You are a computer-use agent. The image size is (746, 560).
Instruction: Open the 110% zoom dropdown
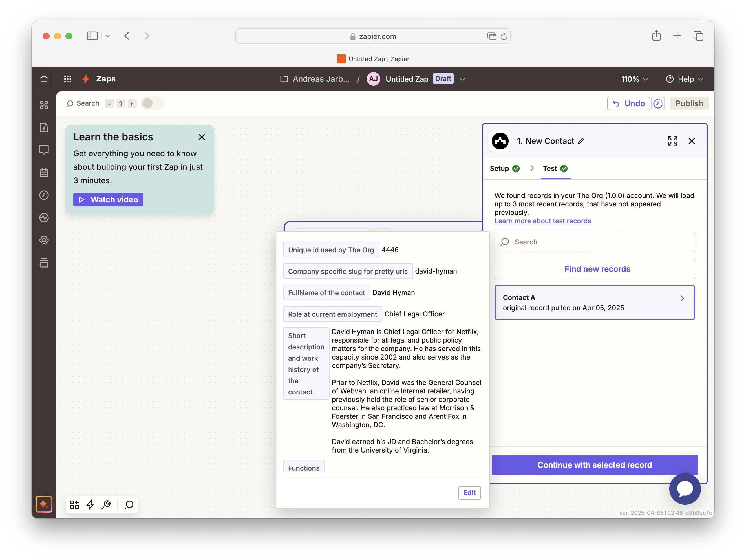point(634,79)
